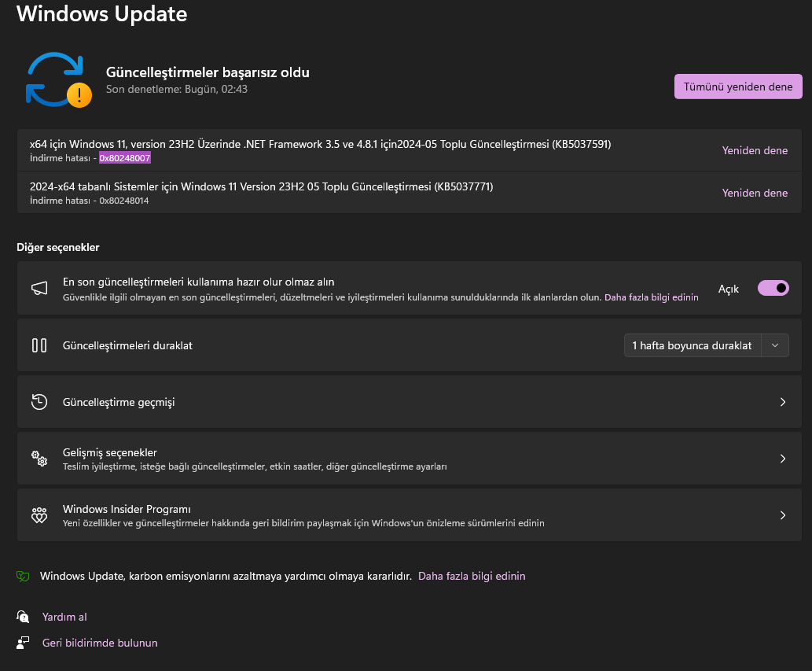Click the Diğer seçenekler section heading
Viewport: 812px width, 671px height.
[58, 247]
